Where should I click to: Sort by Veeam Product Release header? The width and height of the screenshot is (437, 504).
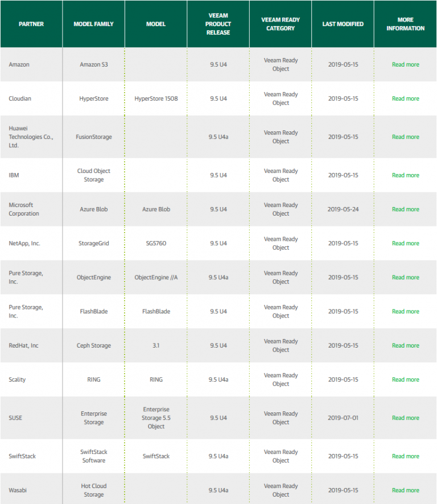(218, 24)
